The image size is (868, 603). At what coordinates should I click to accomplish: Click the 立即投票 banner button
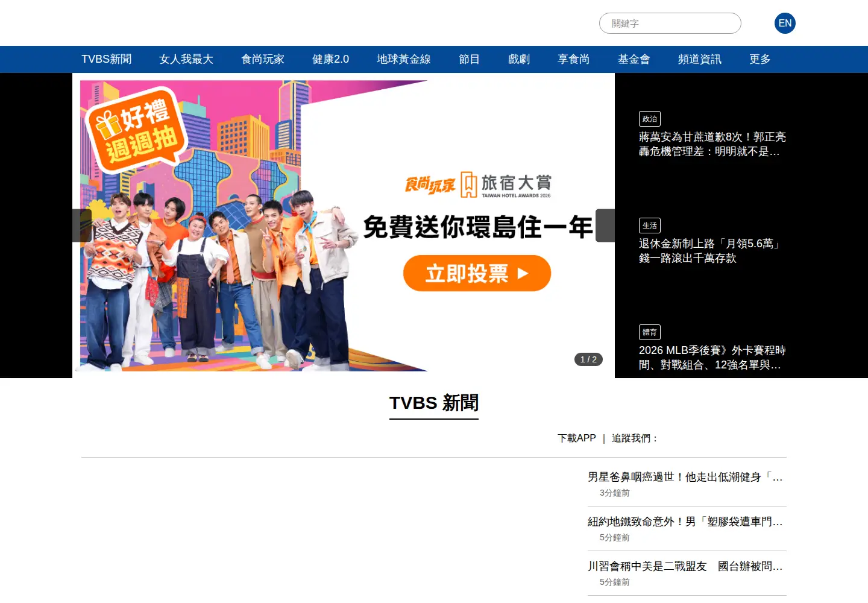coord(477,273)
